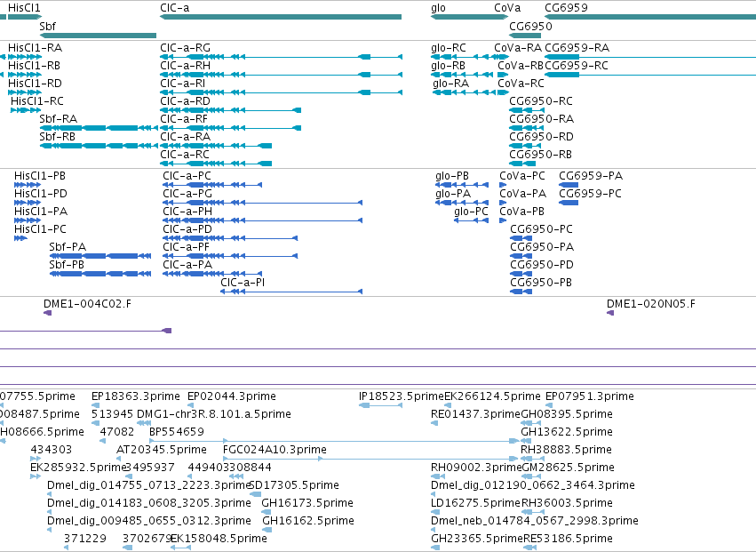This screenshot has height=552, width=756.
Task: Click protein HisCl1-PC label
Action: point(41,229)
